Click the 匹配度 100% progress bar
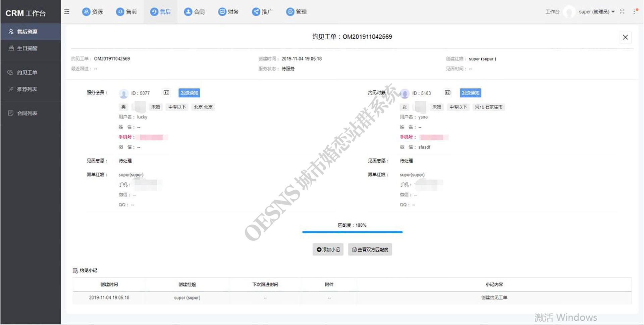Screen dimensions: 644x325 [352, 232]
